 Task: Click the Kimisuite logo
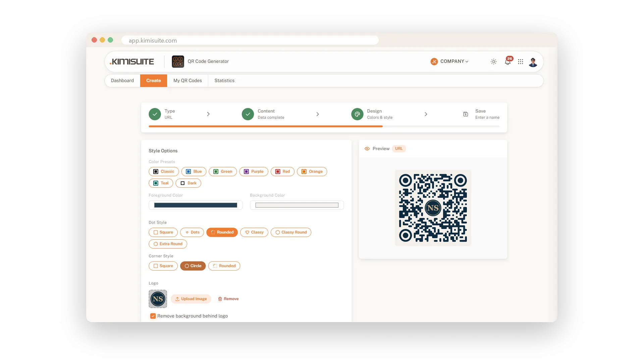point(132,62)
